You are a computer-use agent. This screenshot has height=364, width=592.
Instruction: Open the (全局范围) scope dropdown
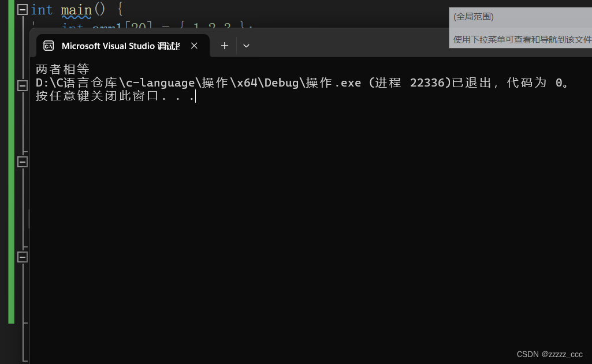520,17
